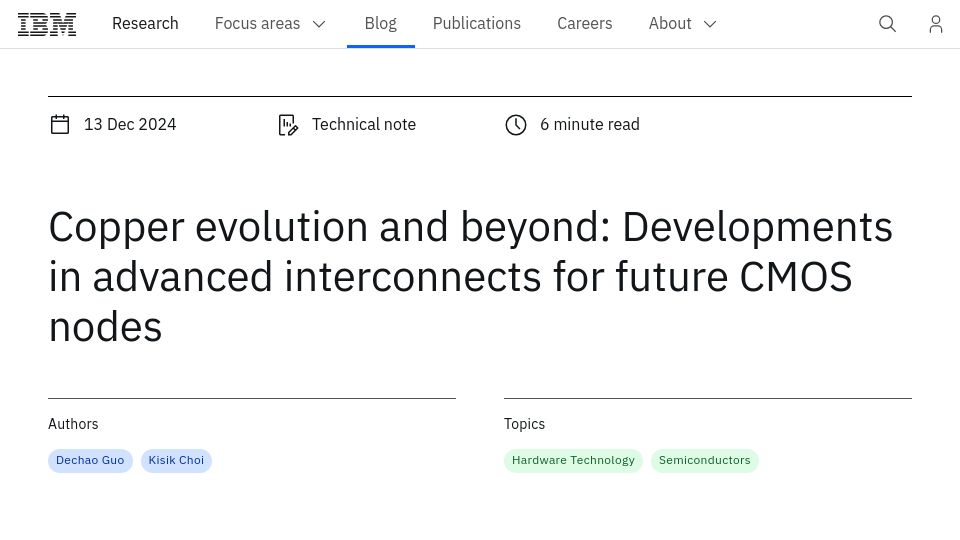The width and height of the screenshot is (960, 540).
Task: Go to the Research home link
Action: pos(145,23)
